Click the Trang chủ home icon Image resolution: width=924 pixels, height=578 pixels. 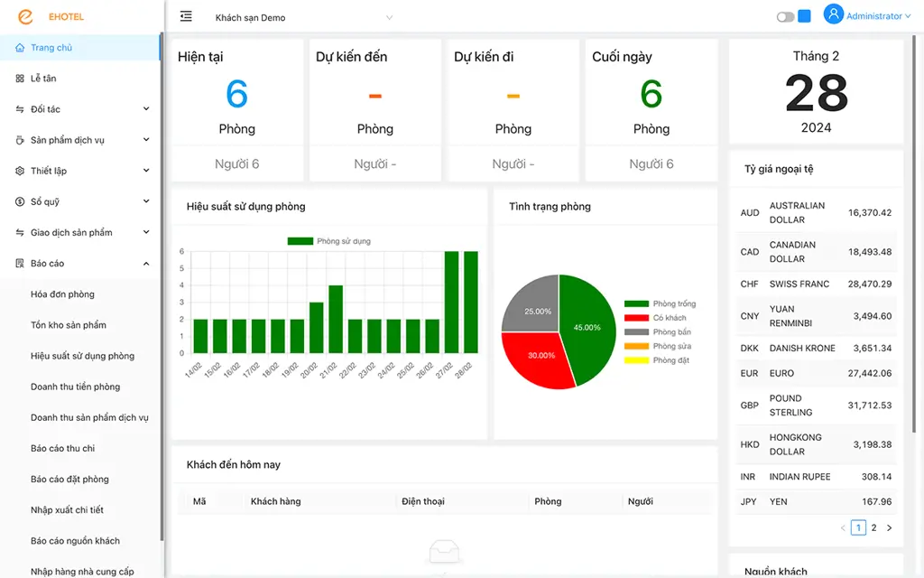point(20,48)
